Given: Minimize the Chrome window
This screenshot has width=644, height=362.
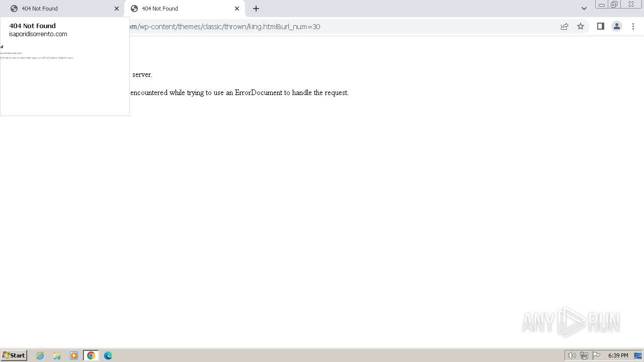Looking at the screenshot, I should point(602,5).
